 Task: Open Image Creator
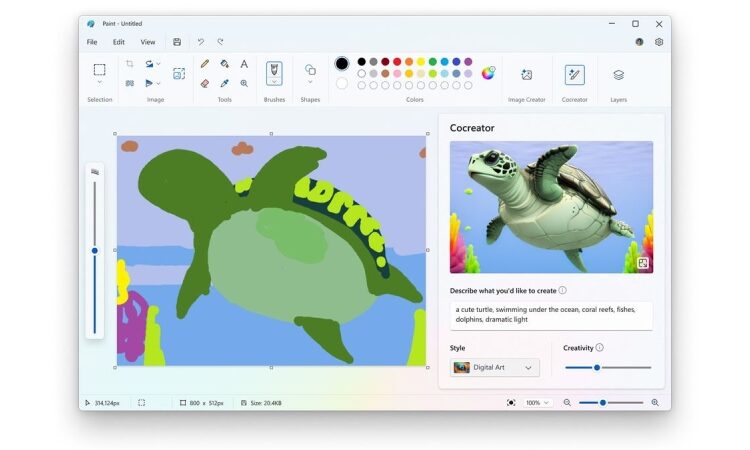click(x=526, y=75)
